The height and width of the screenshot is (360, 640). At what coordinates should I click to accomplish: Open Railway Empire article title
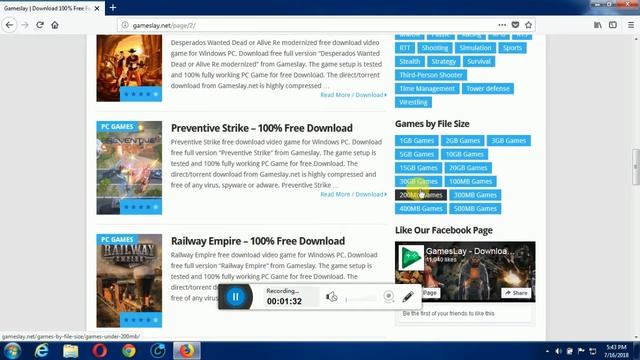tap(258, 241)
